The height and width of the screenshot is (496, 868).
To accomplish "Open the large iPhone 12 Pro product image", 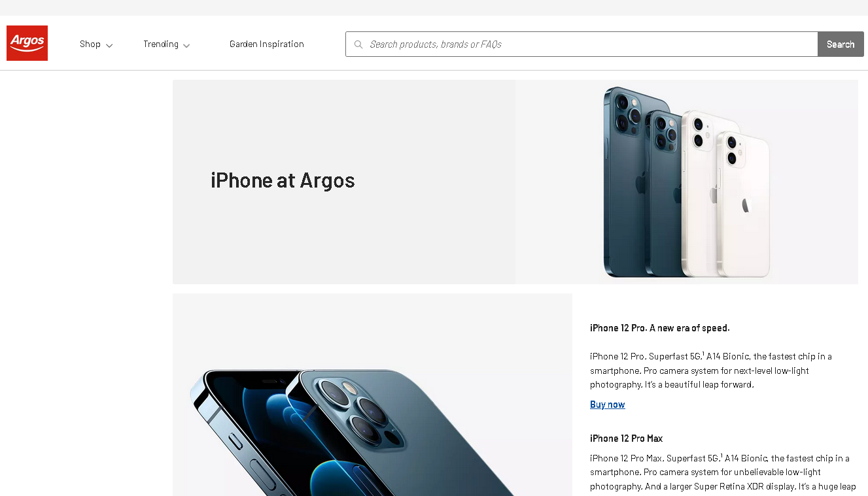I will (x=372, y=395).
